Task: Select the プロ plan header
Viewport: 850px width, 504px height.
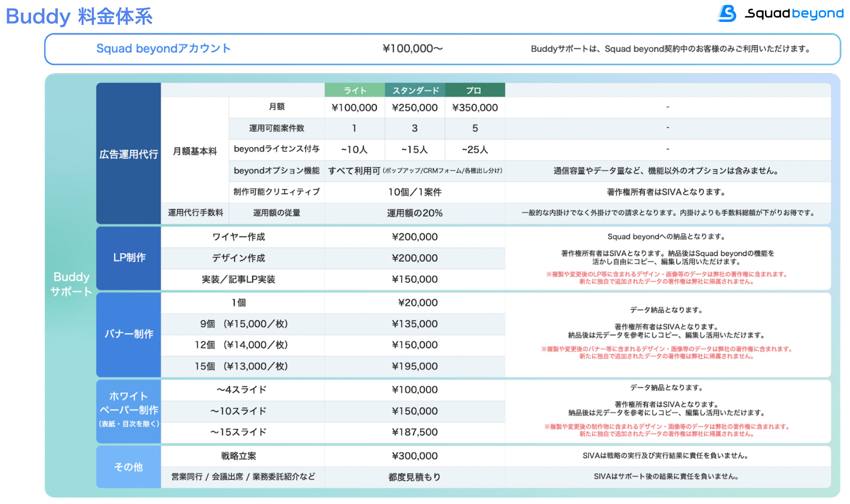Action: [x=475, y=90]
